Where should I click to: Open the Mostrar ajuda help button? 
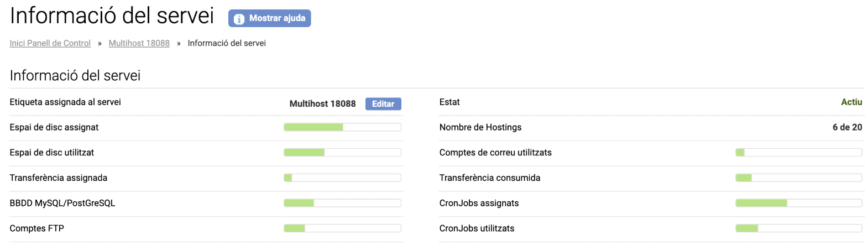[x=270, y=18]
